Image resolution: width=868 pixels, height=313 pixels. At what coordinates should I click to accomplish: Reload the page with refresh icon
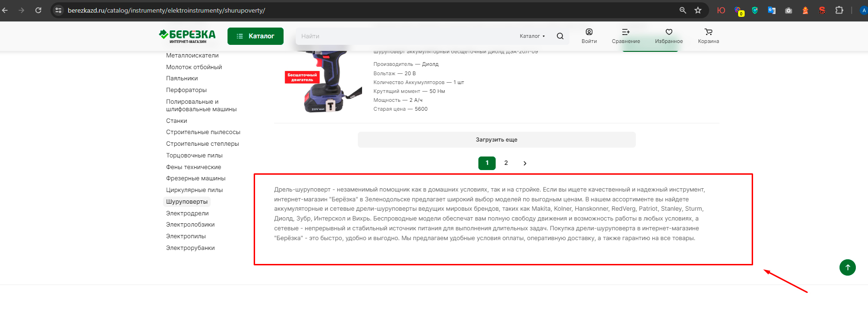point(38,10)
